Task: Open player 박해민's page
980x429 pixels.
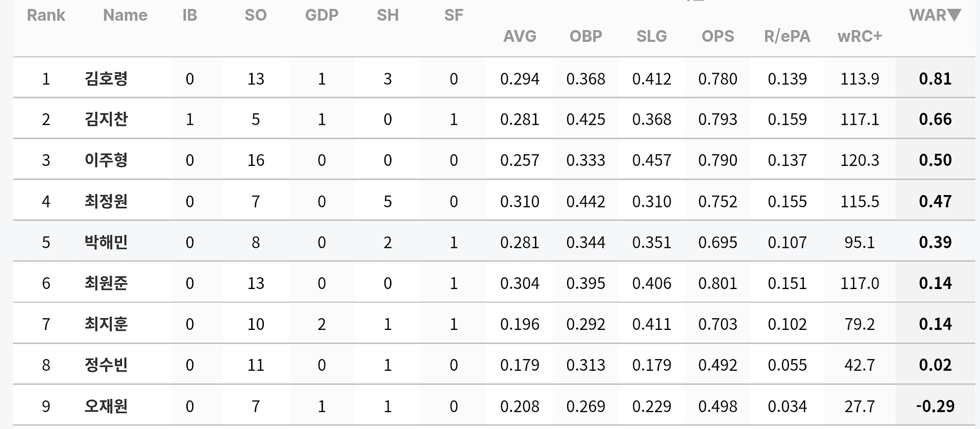Action: click(x=106, y=242)
